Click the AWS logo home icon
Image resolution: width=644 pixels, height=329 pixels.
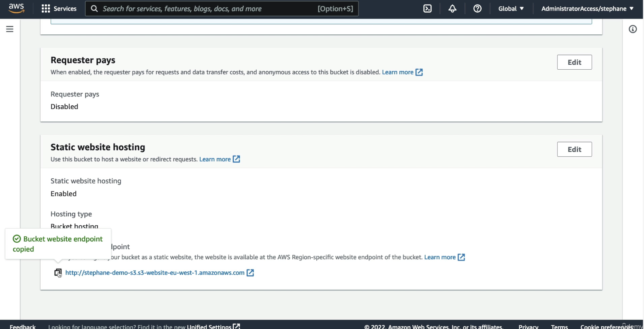[16, 9]
